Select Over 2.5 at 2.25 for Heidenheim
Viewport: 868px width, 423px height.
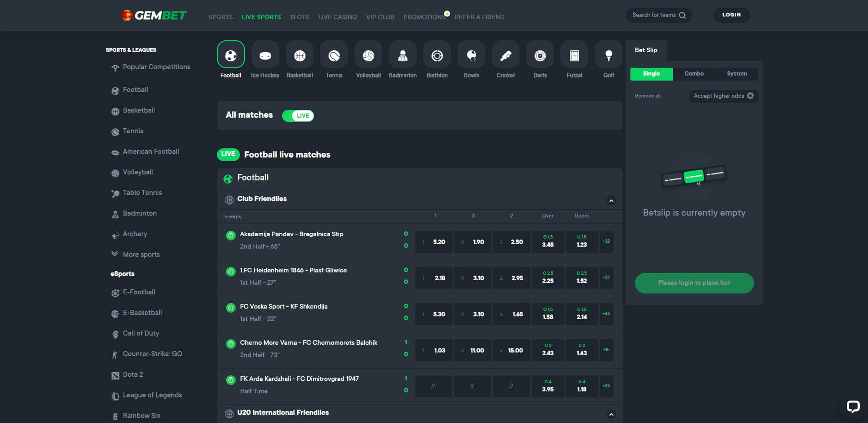(x=548, y=277)
